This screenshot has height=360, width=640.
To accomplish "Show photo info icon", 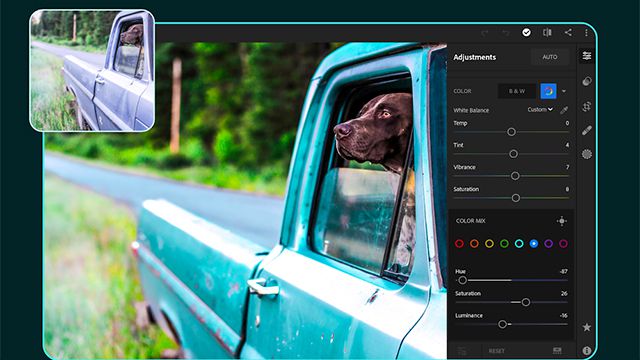I will 587,350.
